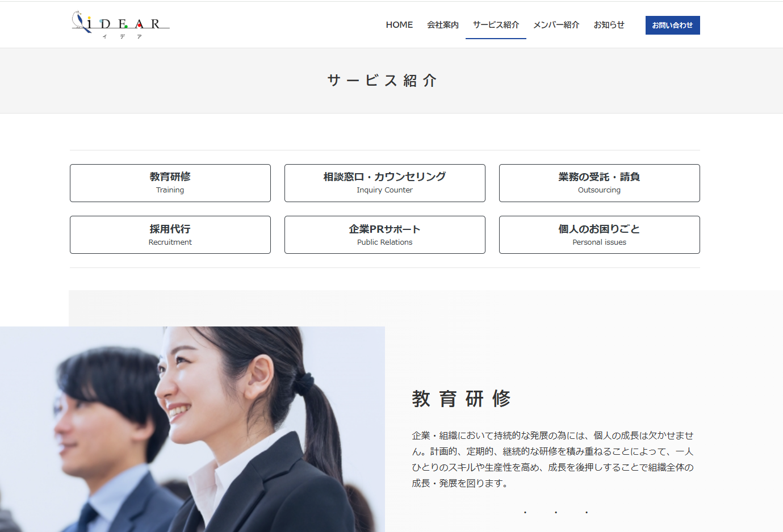Image resolution: width=783 pixels, height=532 pixels.
Task: Click the サービス紹介 page title
Action: click(382, 81)
